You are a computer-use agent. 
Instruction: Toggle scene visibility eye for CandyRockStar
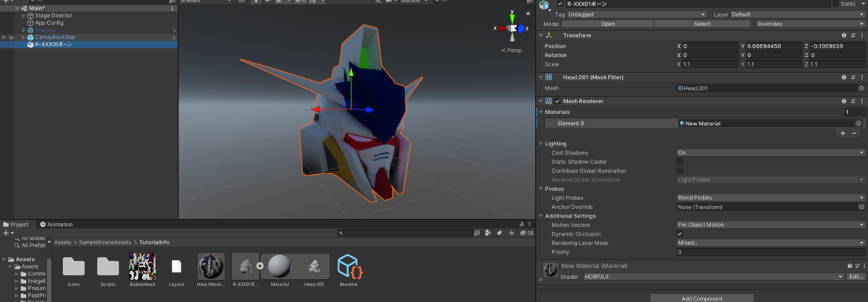coord(4,38)
